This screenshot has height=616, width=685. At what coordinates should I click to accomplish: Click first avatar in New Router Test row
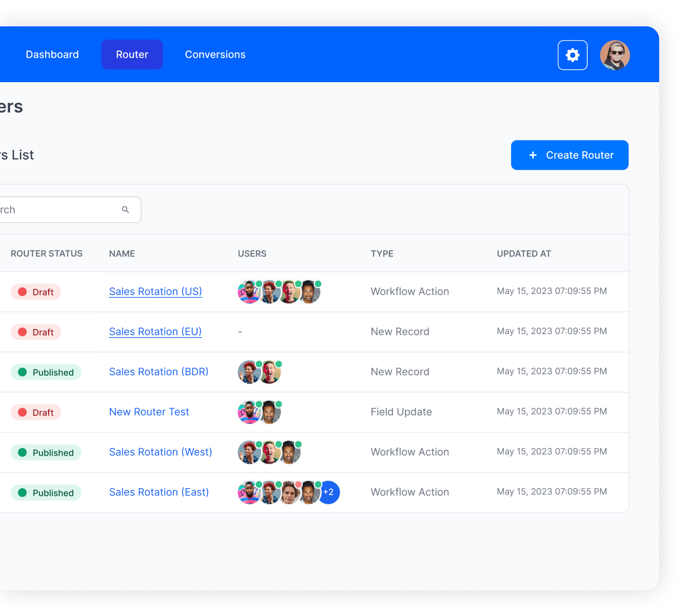point(248,412)
